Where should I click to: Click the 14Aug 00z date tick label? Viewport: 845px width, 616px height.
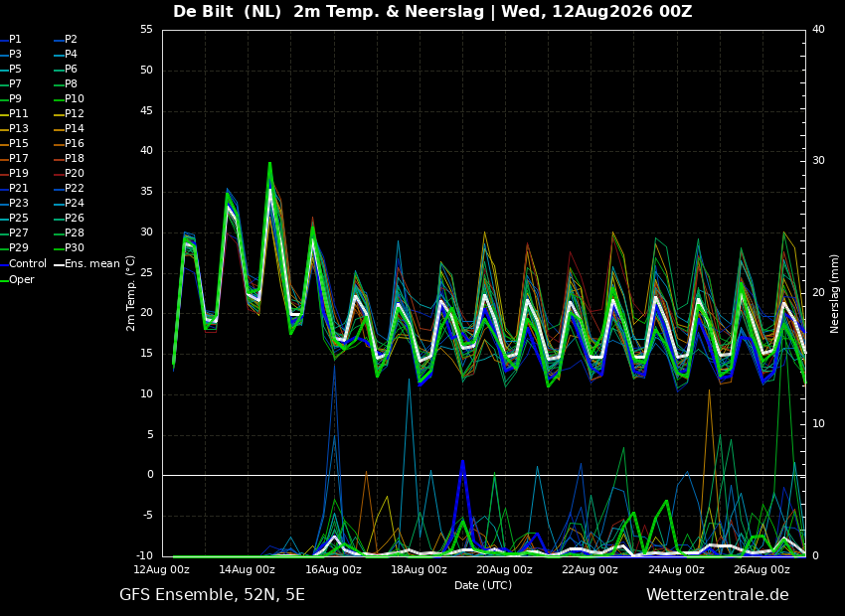click(x=248, y=569)
